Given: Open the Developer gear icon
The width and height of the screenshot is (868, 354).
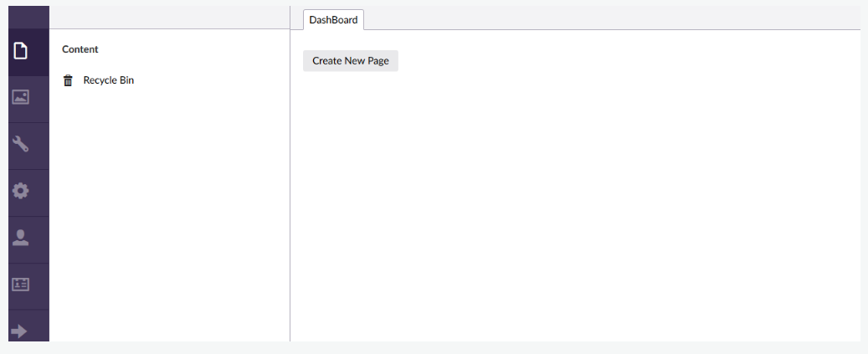Looking at the screenshot, I should pyautogui.click(x=20, y=191).
